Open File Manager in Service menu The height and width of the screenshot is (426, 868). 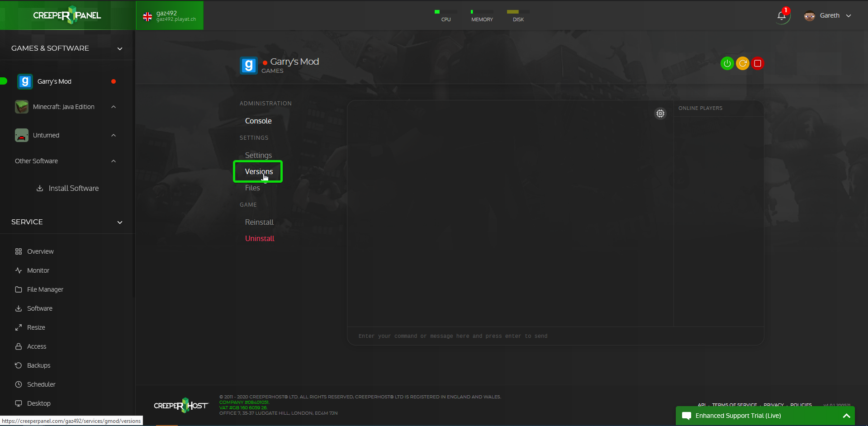(x=45, y=289)
